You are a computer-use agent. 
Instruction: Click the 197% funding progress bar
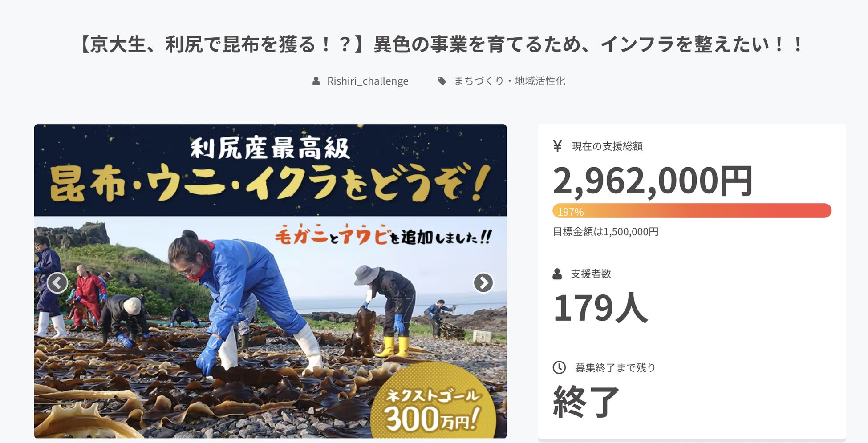[x=692, y=211]
